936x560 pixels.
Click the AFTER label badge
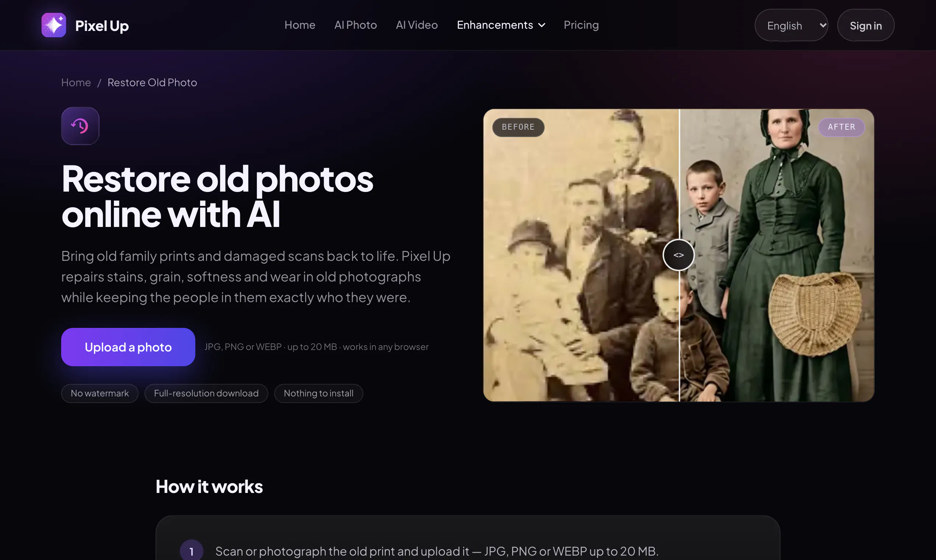coord(841,127)
